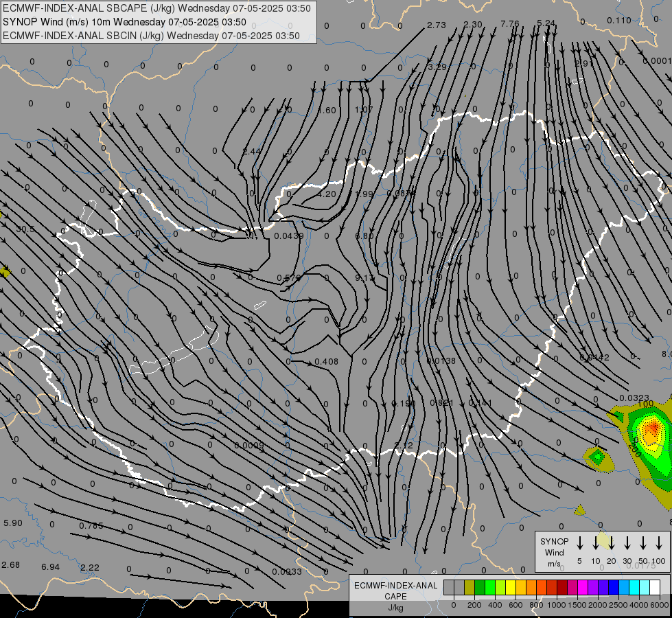672x618 pixels.
Task: Click the map value 1.99
Action: coord(364,194)
